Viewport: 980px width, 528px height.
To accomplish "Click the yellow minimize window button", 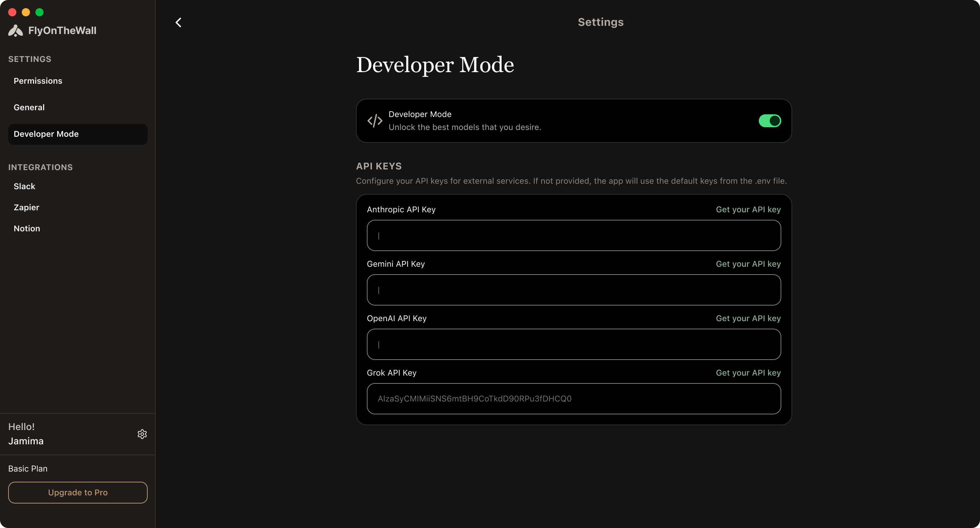I will pos(26,12).
